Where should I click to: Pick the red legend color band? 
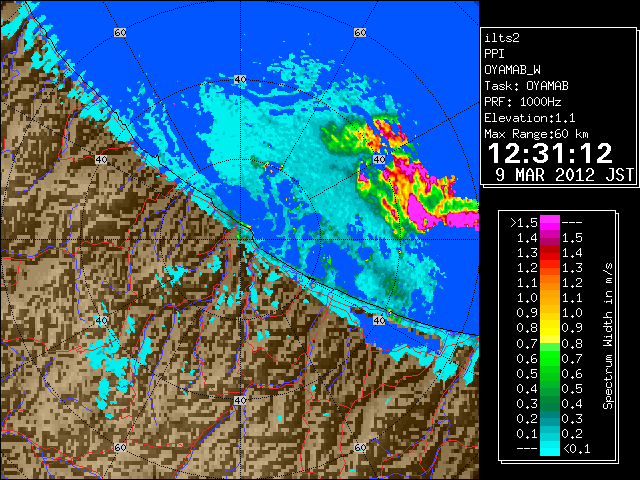pyautogui.click(x=550, y=253)
